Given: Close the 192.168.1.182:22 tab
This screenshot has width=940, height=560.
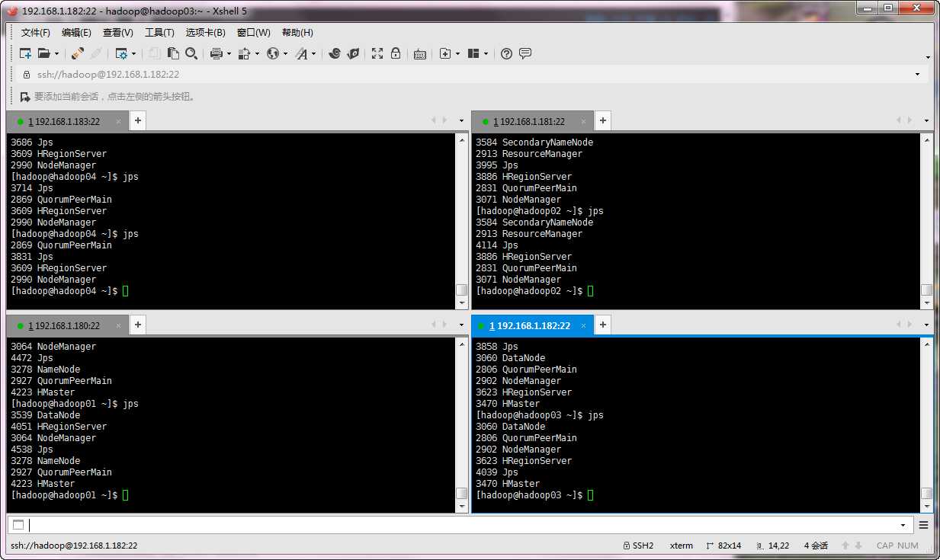Looking at the screenshot, I should [583, 326].
